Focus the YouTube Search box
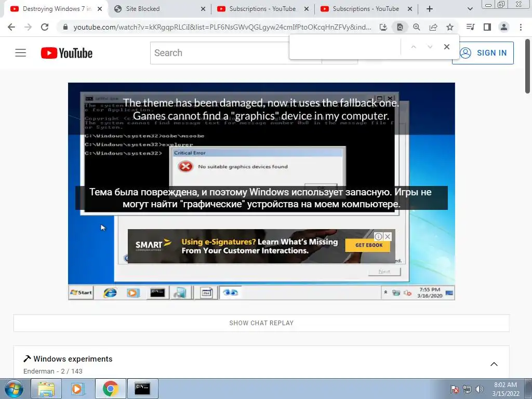 pyautogui.click(x=220, y=53)
